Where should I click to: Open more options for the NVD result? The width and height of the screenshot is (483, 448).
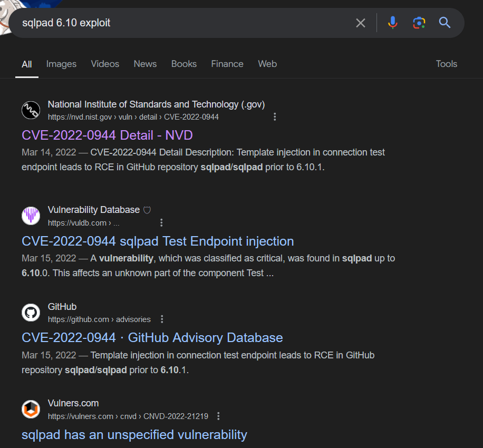(x=275, y=117)
